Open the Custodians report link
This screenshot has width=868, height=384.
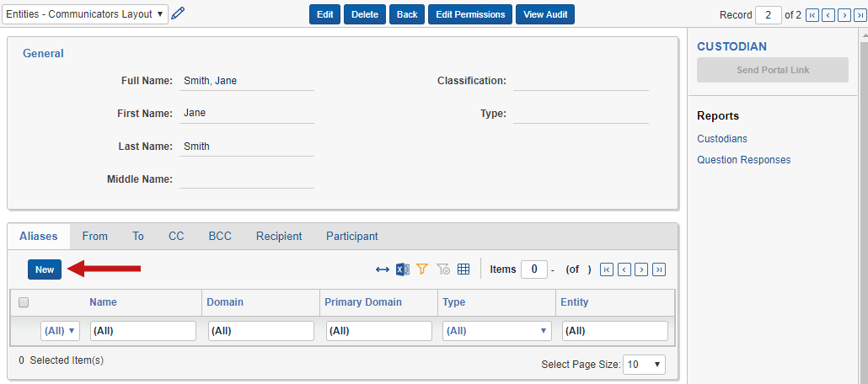(x=722, y=138)
